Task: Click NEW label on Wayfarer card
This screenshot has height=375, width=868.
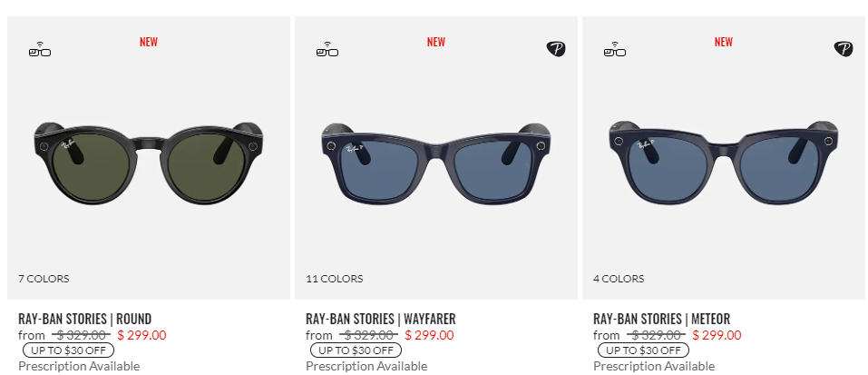Action: 435,42
